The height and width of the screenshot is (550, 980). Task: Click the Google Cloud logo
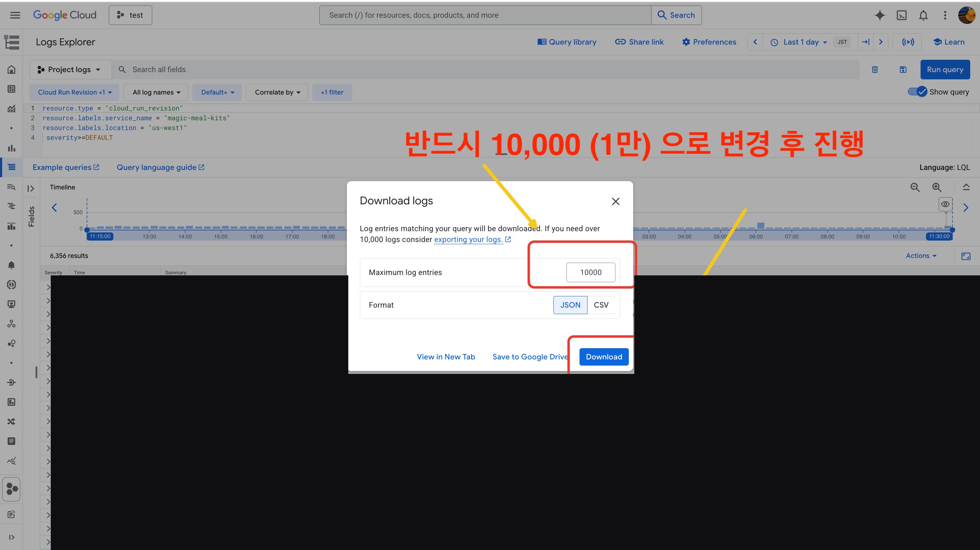65,15
